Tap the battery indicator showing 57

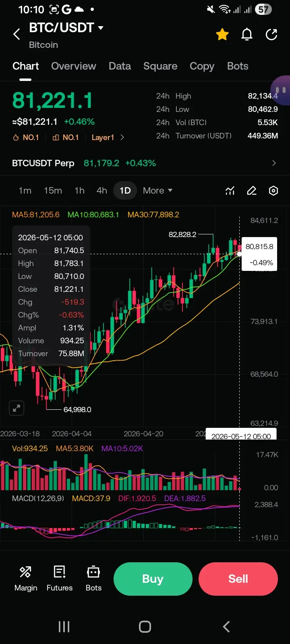click(263, 9)
